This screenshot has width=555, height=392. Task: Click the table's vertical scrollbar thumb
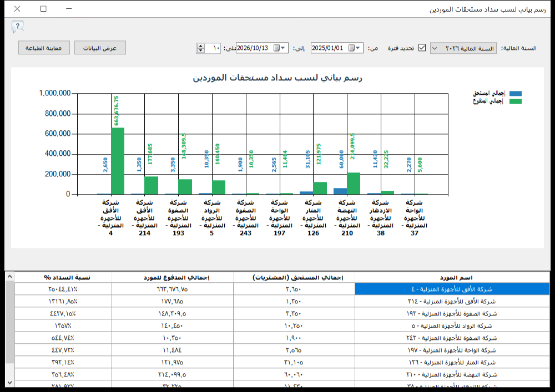pyautogui.click(x=9, y=322)
